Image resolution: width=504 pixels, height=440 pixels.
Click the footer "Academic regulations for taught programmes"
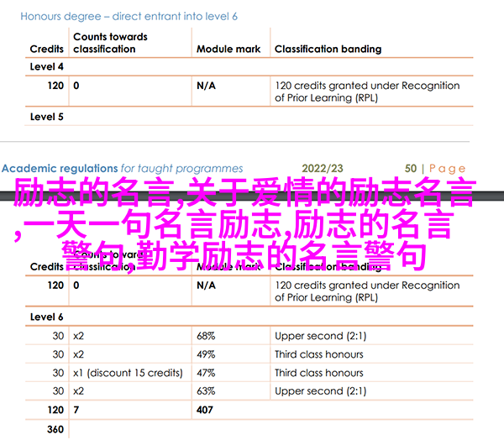122,169
